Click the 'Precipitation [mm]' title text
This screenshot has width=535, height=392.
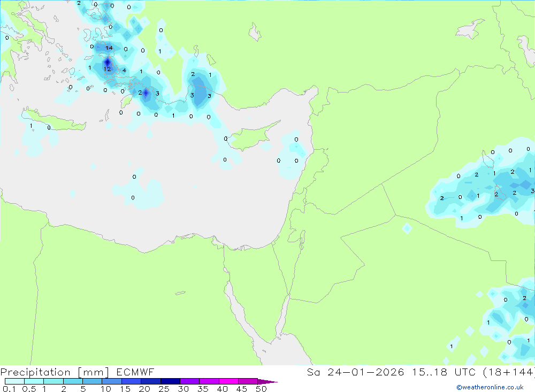coord(55,372)
